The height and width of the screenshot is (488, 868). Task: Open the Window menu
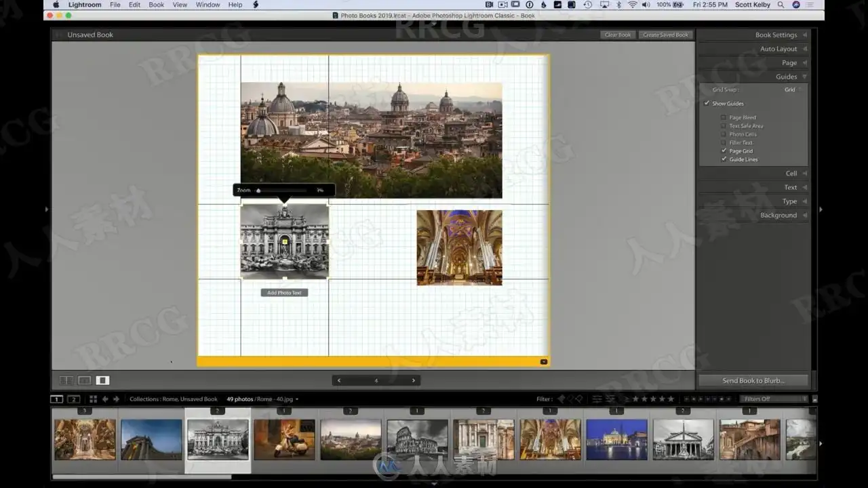tap(208, 5)
